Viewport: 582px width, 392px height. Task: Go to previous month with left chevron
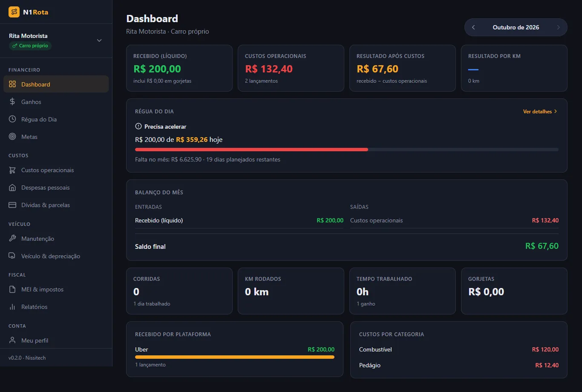pyautogui.click(x=473, y=27)
